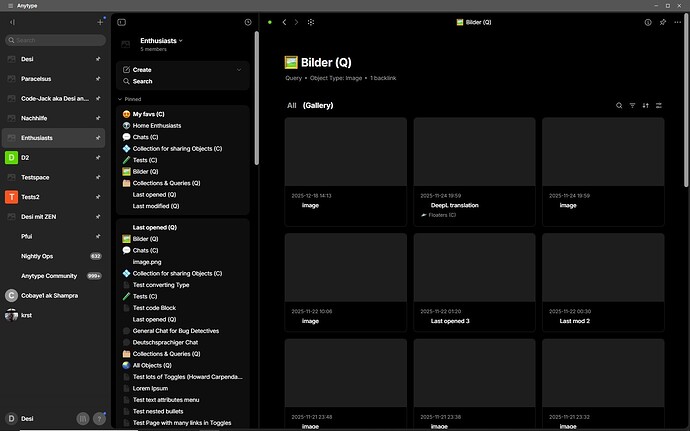Click the plus icon to add space
690x431 pixels.
click(100, 22)
